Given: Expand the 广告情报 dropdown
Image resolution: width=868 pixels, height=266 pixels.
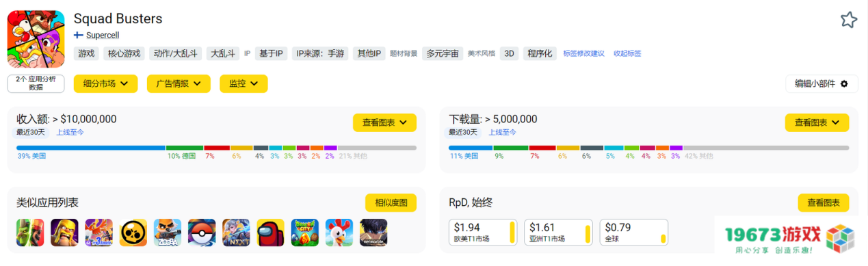Looking at the screenshot, I should point(179,83).
